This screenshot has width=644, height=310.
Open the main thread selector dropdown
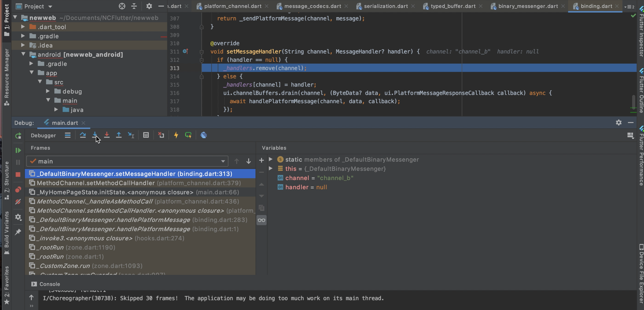223,161
